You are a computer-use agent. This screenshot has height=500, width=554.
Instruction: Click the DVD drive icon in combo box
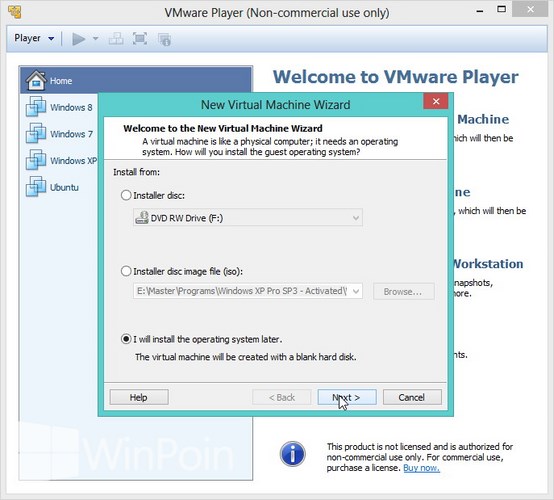[142, 218]
